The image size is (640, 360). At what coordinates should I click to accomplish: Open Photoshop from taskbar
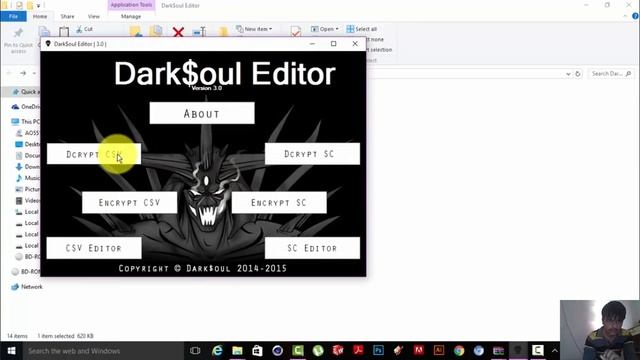tap(378, 351)
